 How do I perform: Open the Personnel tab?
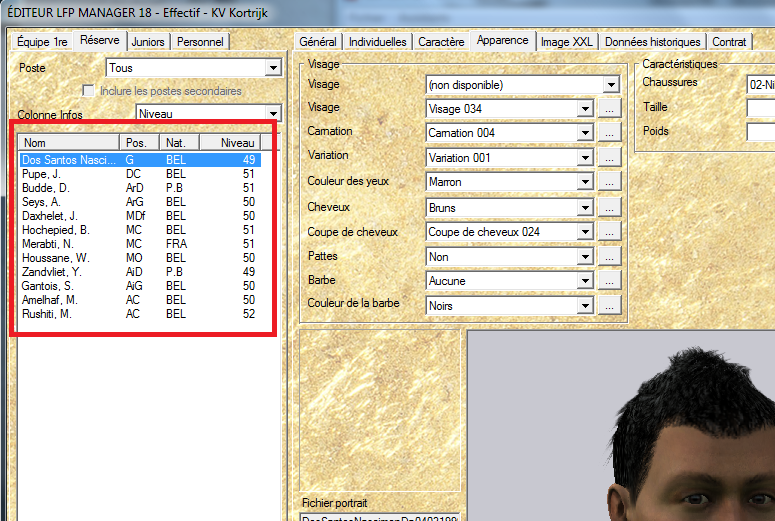[x=200, y=42]
